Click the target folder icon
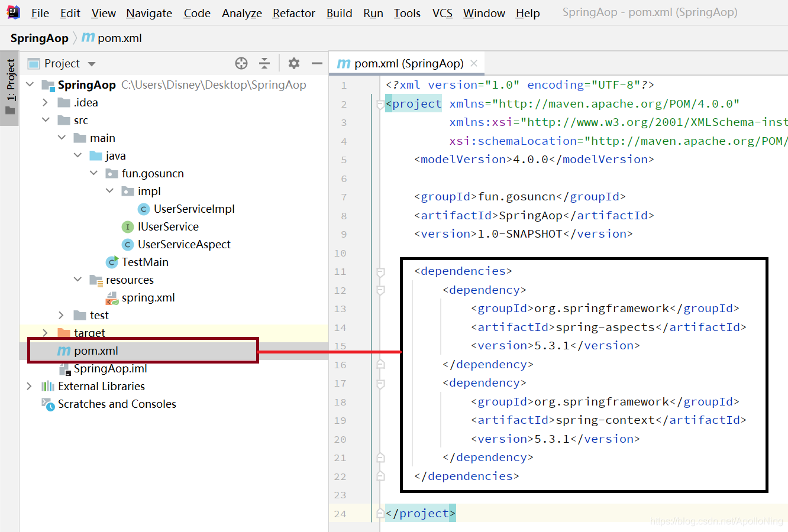The image size is (788, 532). pyautogui.click(x=64, y=333)
